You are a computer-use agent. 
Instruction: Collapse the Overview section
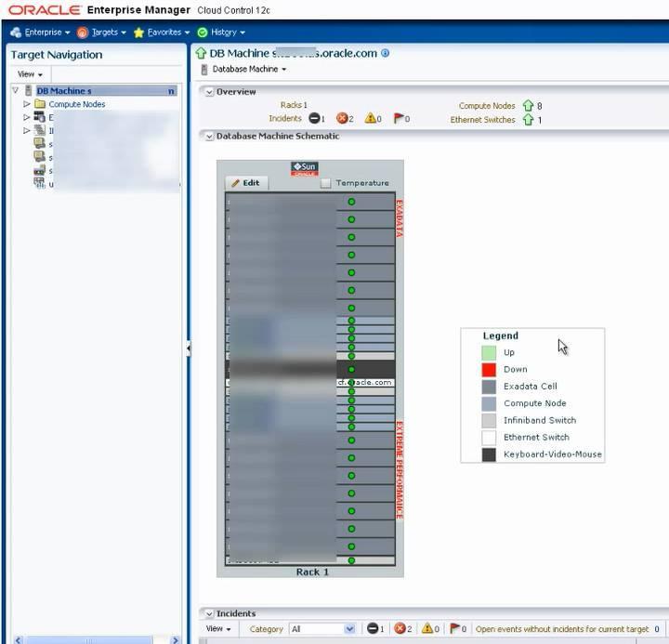click(x=209, y=92)
